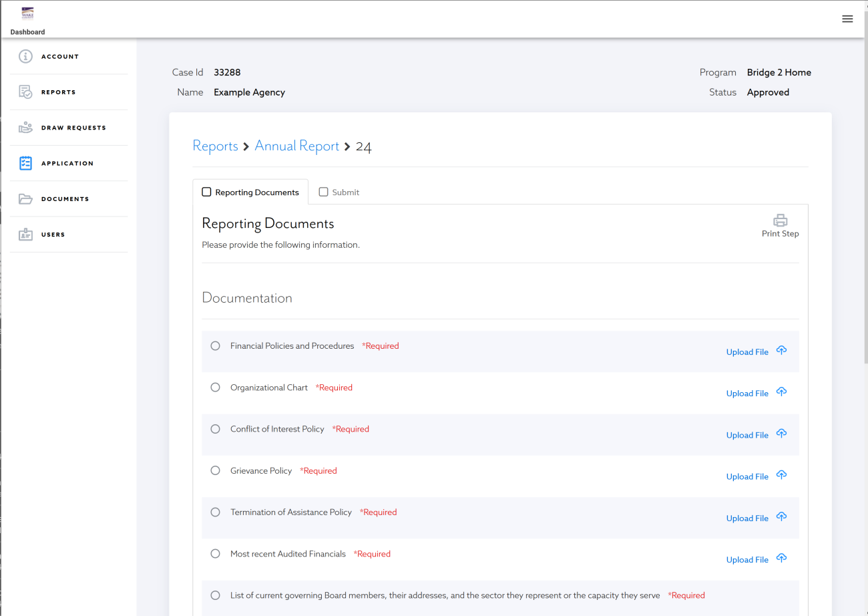Screen dimensions: 868x616
Task: Click the page's vertical scrollbar
Action: (x=865, y=200)
